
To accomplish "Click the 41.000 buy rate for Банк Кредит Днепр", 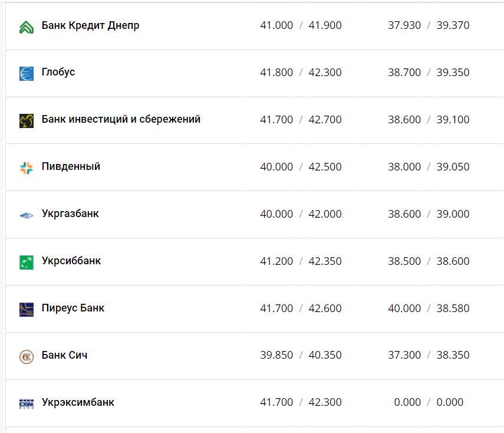I will coord(276,25).
